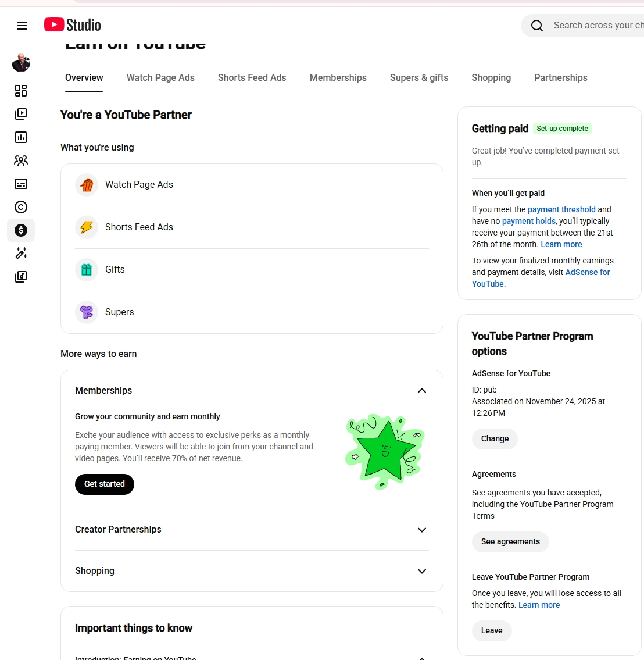Switch to the Overview tab
The width and height of the screenshot is (644, 660).
(x=84, y=78)
